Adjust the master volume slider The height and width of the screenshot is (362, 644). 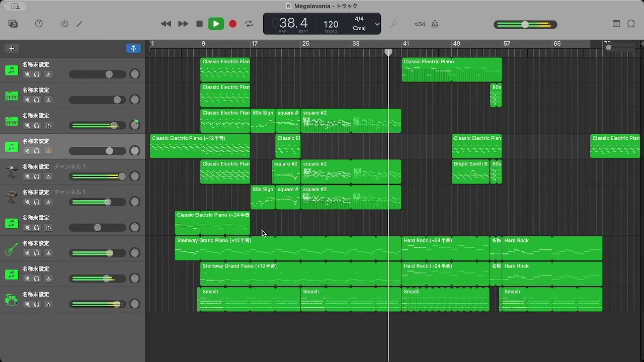tap(525, 25)
